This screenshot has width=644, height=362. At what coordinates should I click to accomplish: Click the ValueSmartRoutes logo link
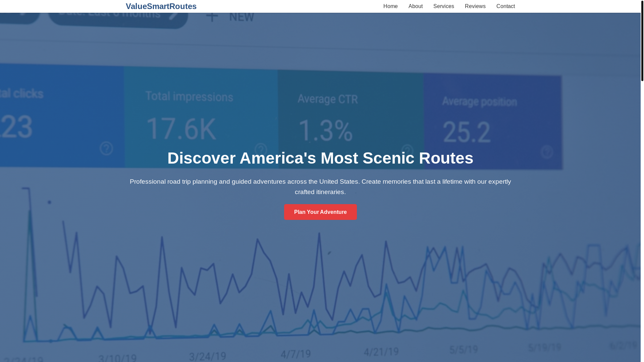[x=161, y=6]
